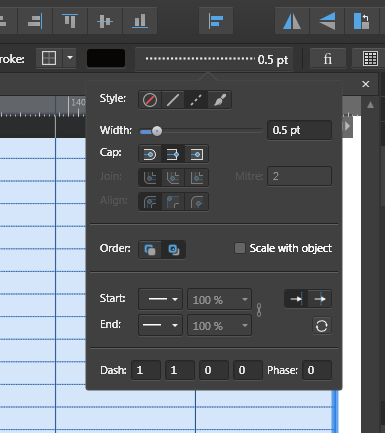Click the first Dash field
Screen dimensions: 385x433
tap(146, 370)
